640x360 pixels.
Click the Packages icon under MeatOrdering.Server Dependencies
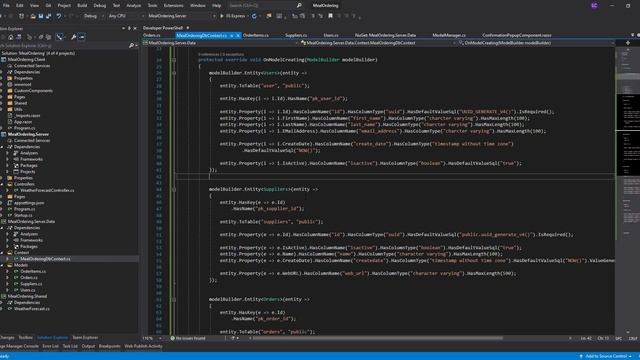point(16,165)
